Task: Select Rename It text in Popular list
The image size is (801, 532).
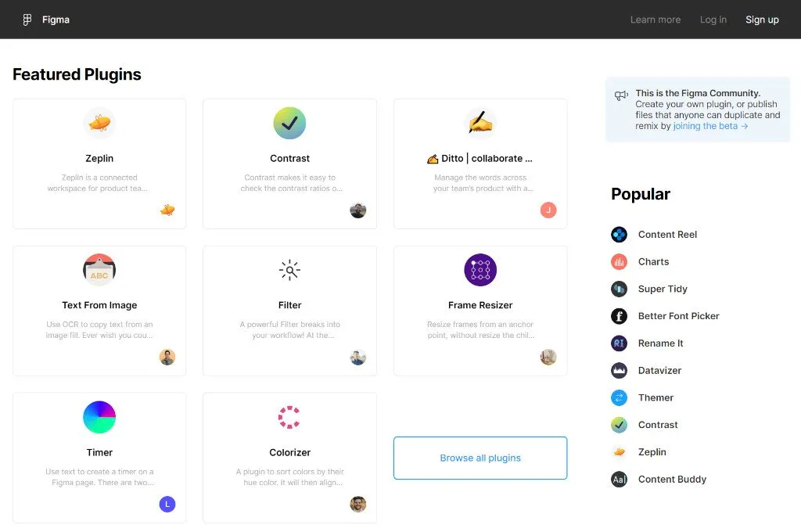Action: click(660, 343)
